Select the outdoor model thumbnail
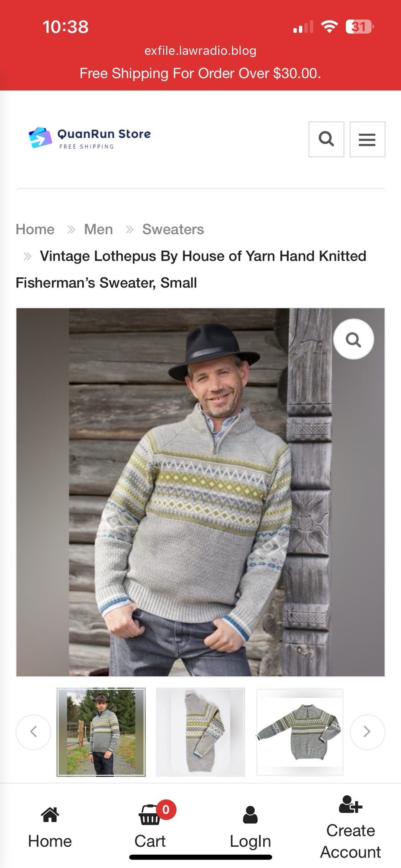This screenshot has width=401, height=868. (101, 732)
